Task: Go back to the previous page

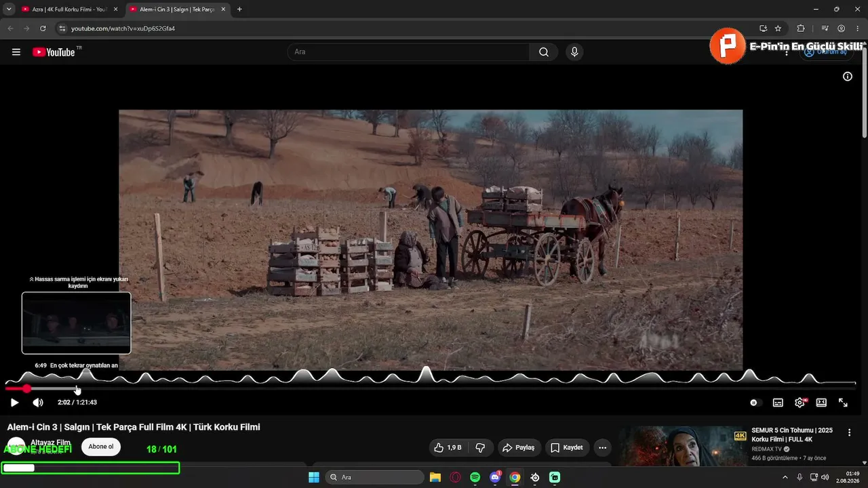Action: point(10,28)
